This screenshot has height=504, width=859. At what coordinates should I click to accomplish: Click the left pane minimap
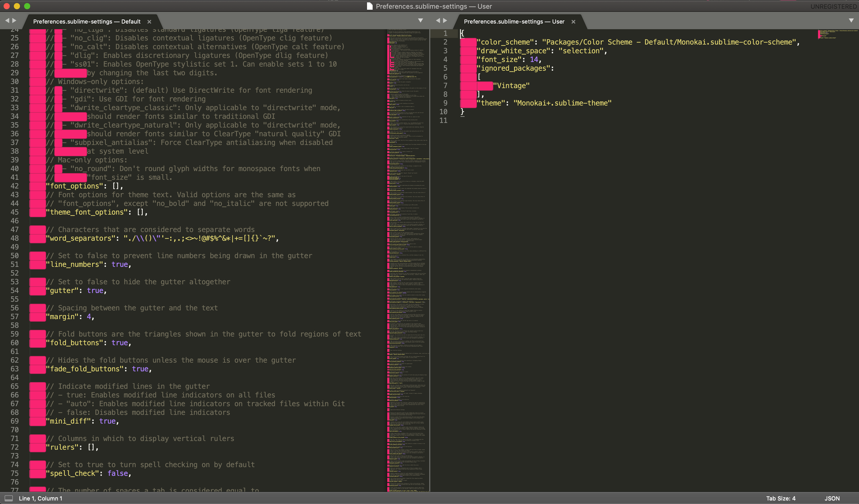coord(408,259)
